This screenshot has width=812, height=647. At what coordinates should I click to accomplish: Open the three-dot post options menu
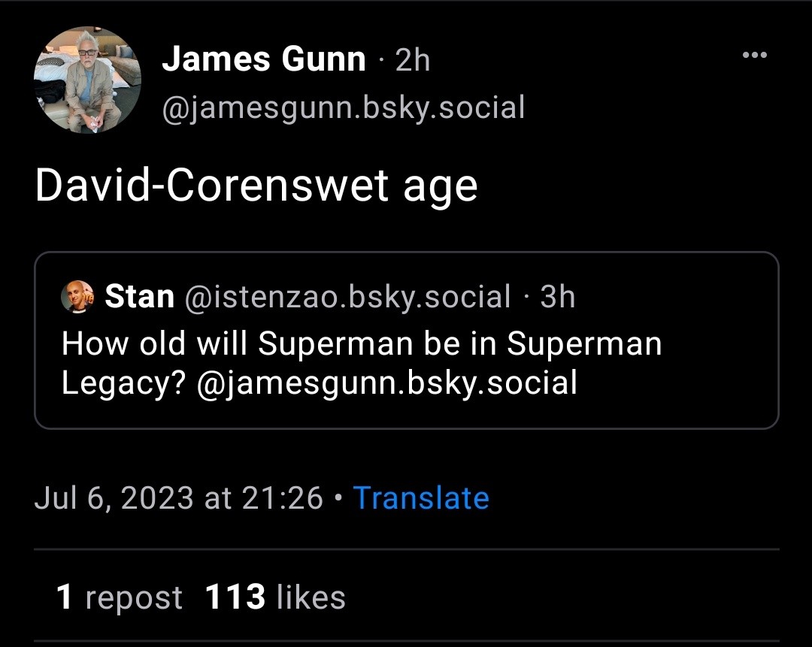(754, 53)
